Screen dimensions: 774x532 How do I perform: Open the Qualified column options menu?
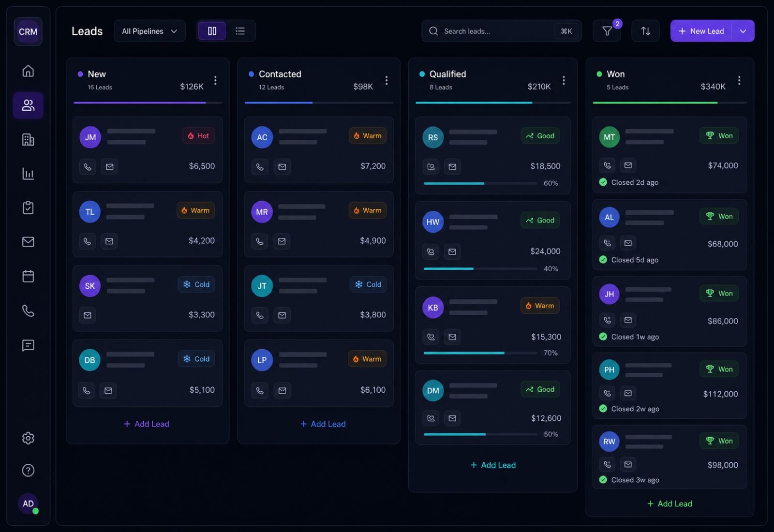tap(564, 80)
